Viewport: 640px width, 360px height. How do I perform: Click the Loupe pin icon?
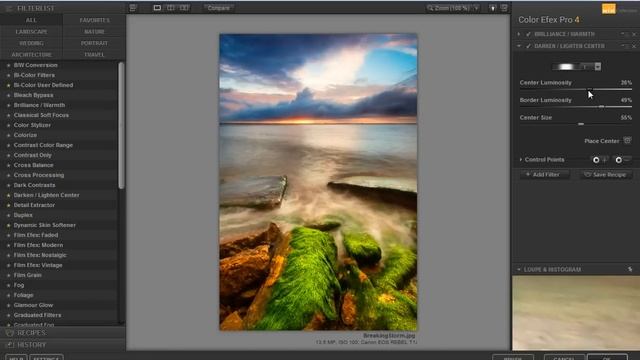coord(630,269)
